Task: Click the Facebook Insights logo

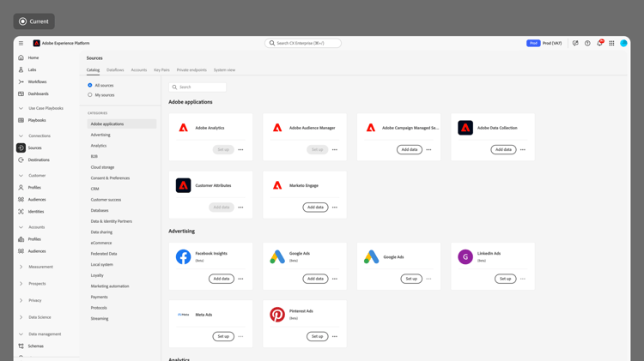Action: tap(183, 256)
